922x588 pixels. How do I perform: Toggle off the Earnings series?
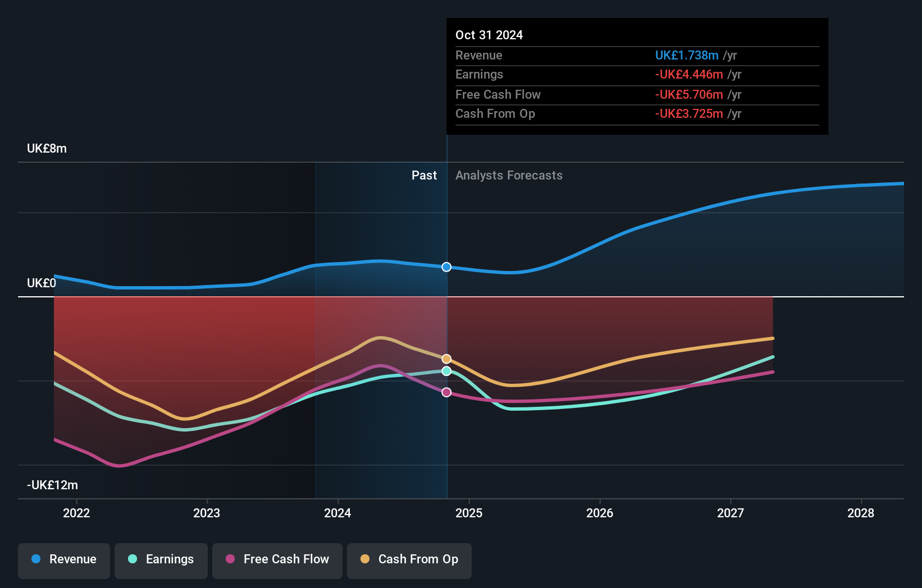[161, 560]
